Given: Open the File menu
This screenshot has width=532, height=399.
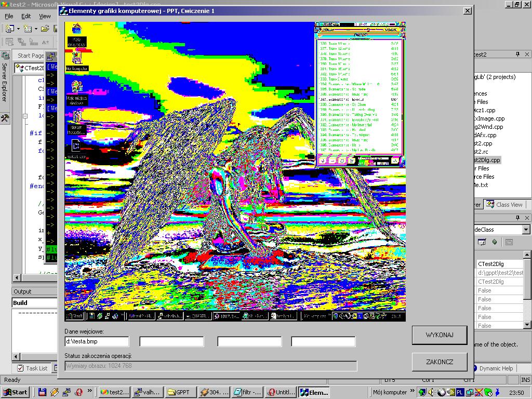Looking at the screenshot, I should (9, 16).
